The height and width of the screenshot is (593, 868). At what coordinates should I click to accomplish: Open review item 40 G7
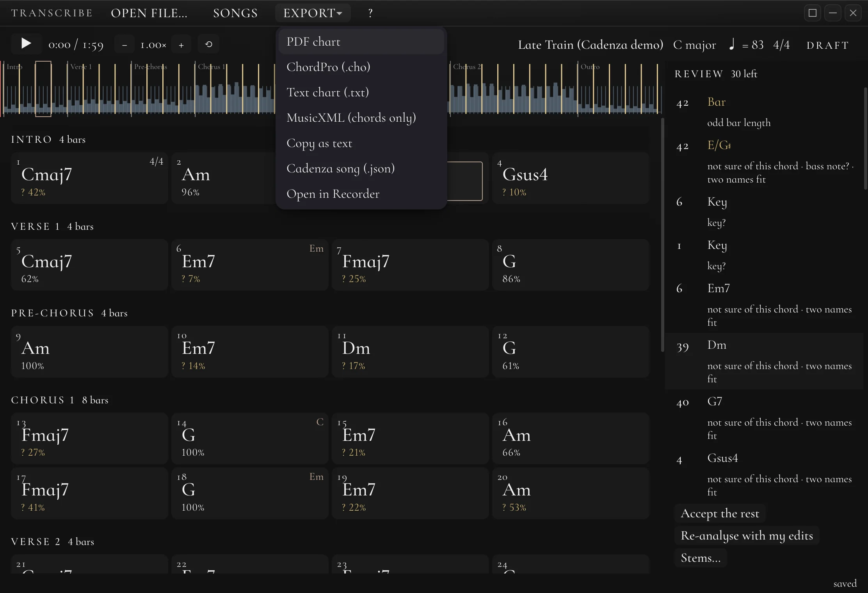coord(764,418)
